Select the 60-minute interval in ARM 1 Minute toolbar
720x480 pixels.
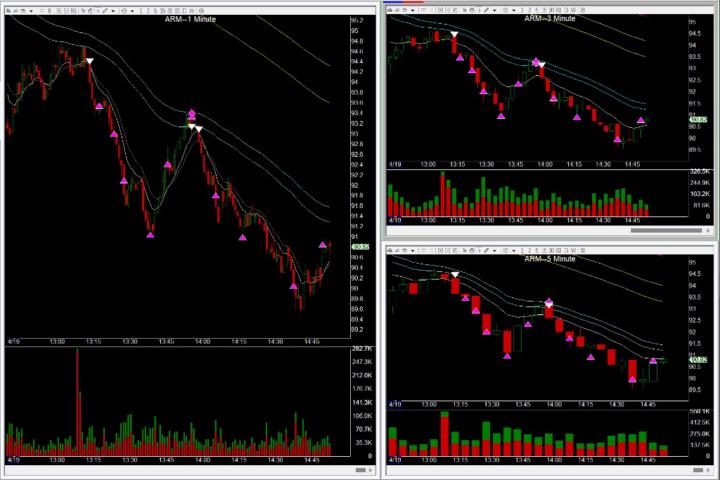tap(178, 10)
